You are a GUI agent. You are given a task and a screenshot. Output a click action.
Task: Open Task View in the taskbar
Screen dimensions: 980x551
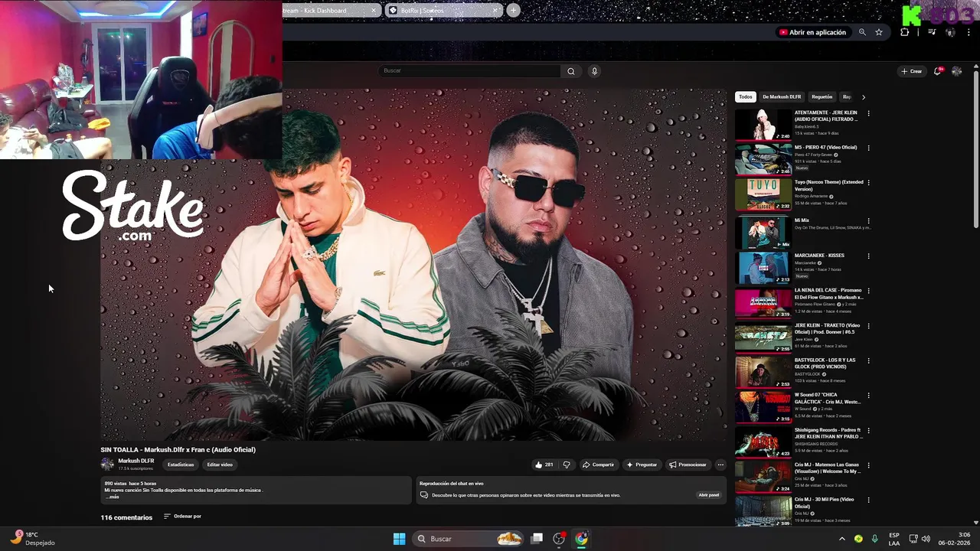537,539
